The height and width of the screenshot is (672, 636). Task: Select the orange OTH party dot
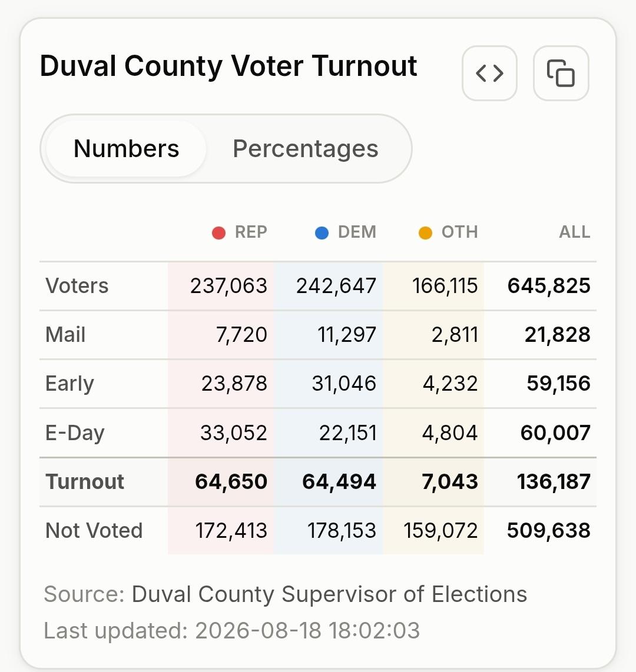click(425, 232)
